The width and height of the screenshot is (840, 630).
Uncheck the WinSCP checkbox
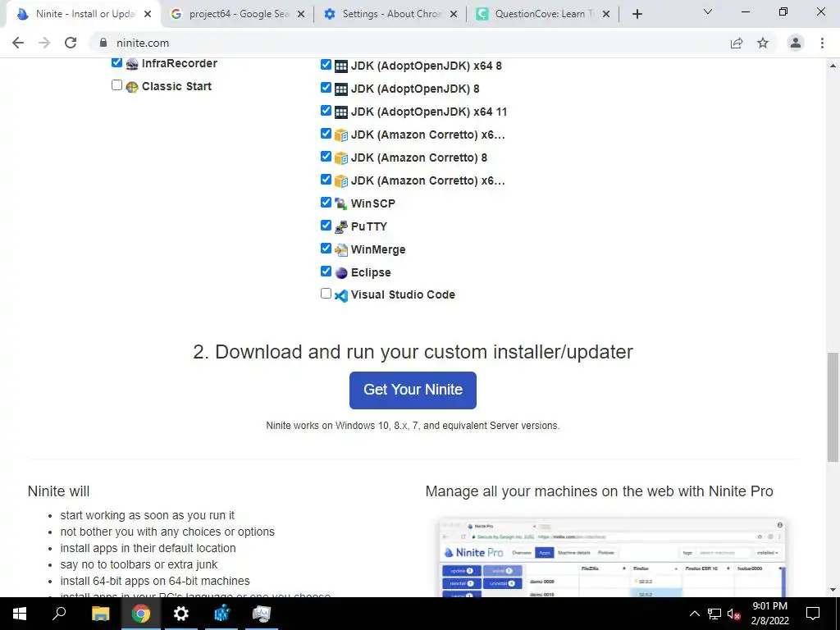tap(326, 202)
